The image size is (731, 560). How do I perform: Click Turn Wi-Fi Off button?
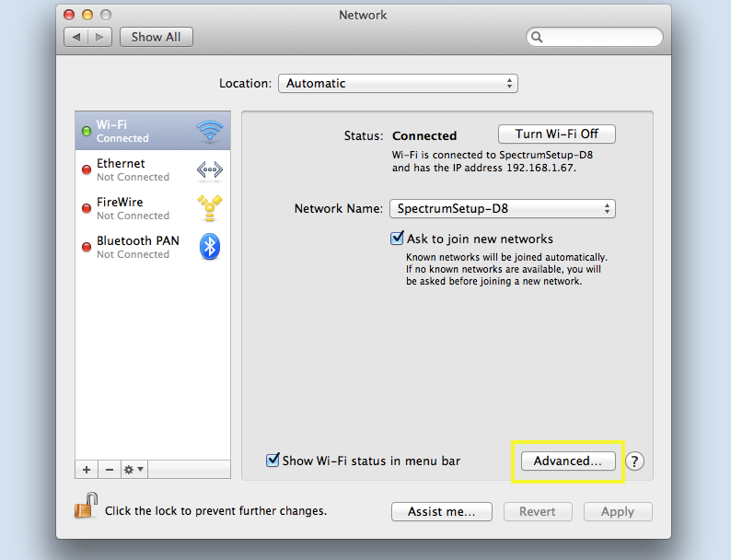[557, 134]
